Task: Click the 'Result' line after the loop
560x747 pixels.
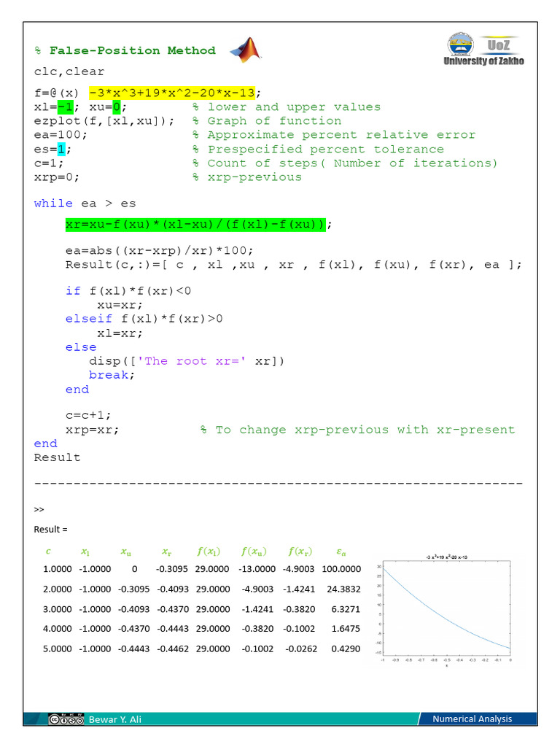Action: pos(57,458)
